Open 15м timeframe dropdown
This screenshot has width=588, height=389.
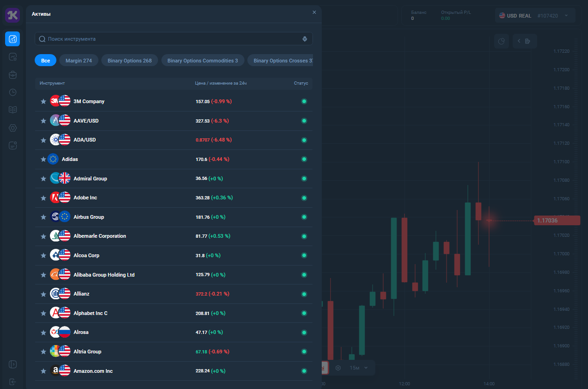359,368
